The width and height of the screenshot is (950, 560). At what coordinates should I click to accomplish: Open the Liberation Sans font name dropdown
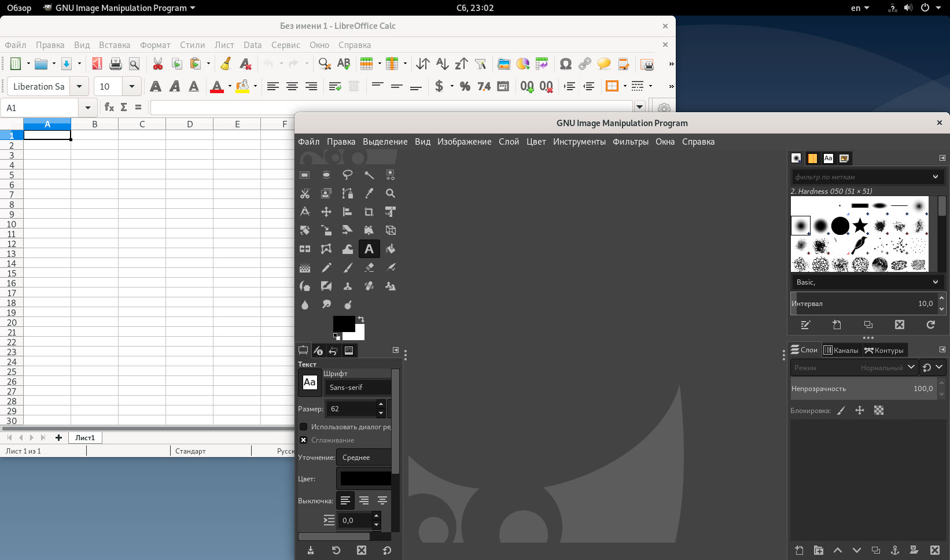click(79, 86)
